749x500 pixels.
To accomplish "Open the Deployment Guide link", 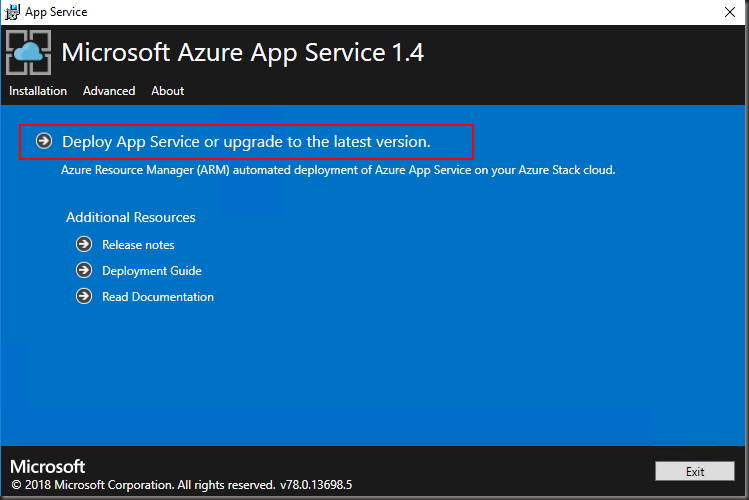I will 152,271.
